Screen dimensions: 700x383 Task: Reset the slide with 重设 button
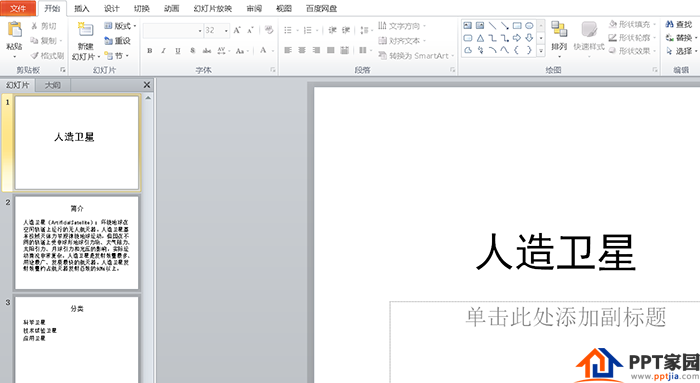[117, 41]
